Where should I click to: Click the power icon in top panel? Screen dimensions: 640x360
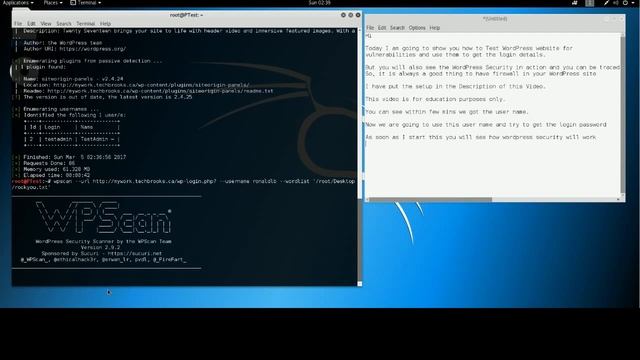(x=625, y=3)
